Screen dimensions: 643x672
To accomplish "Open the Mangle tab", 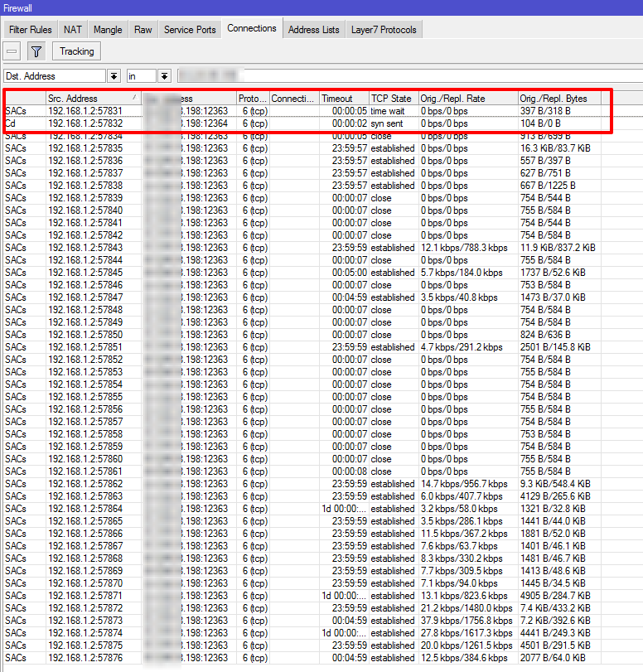I will pos(108,30).
